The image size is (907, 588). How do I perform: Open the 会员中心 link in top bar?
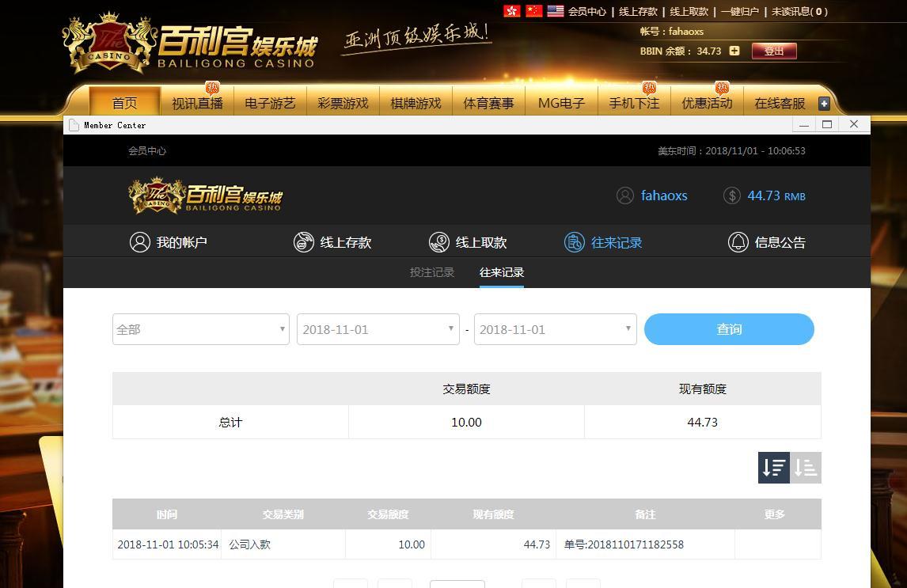587,12
